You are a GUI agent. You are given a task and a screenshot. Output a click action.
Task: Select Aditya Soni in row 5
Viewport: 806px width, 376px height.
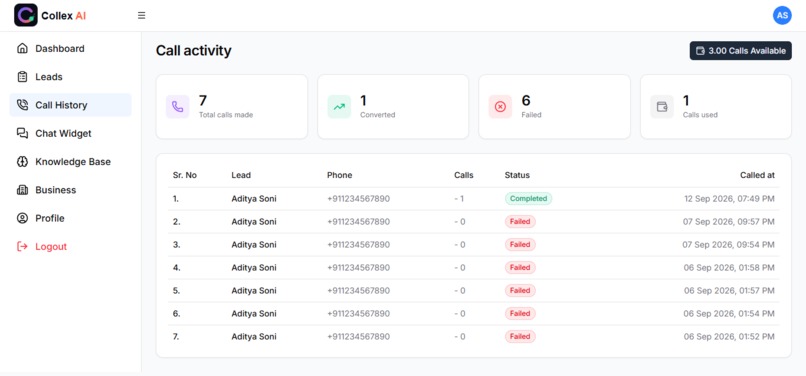pos(254,291)
